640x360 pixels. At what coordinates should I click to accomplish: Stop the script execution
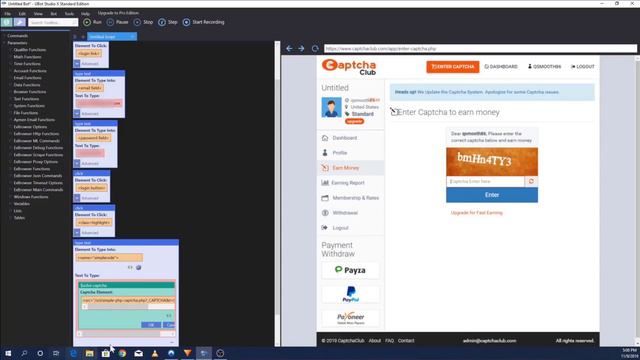click(143, 22)
